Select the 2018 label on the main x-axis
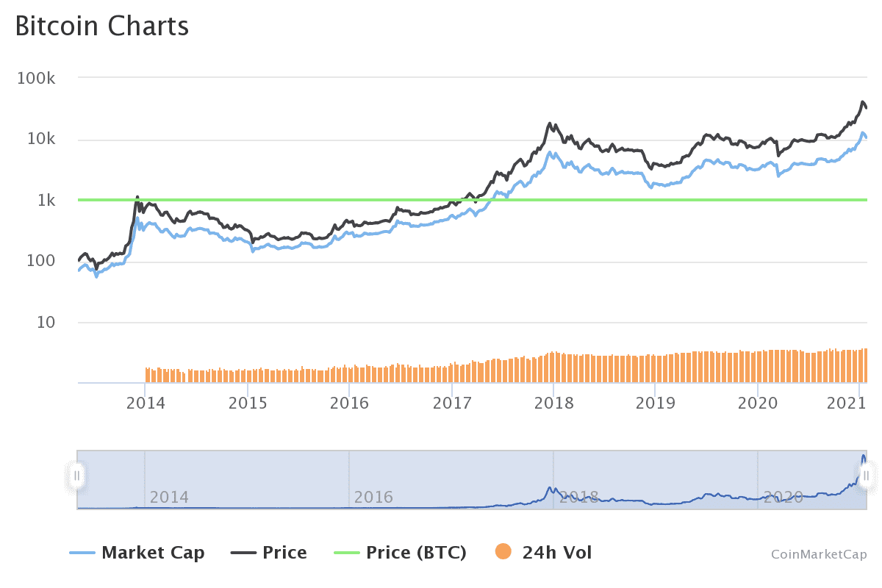 coord(553,402)
